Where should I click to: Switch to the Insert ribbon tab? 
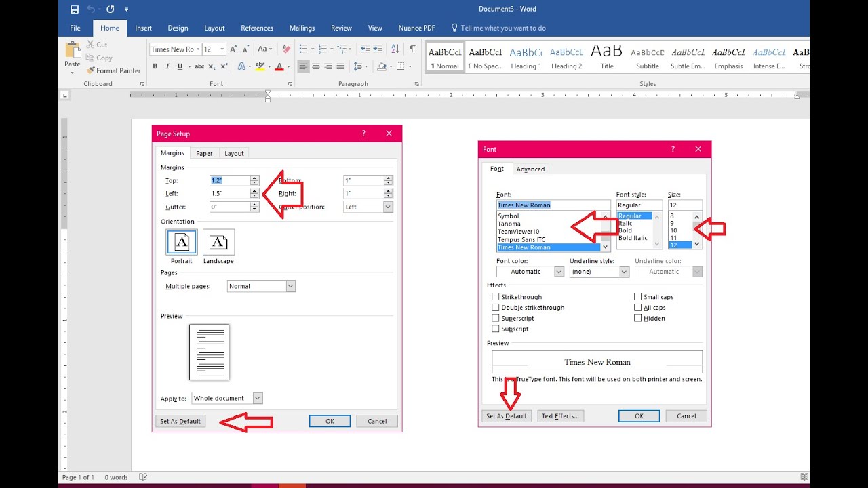[x=143, y=28]
